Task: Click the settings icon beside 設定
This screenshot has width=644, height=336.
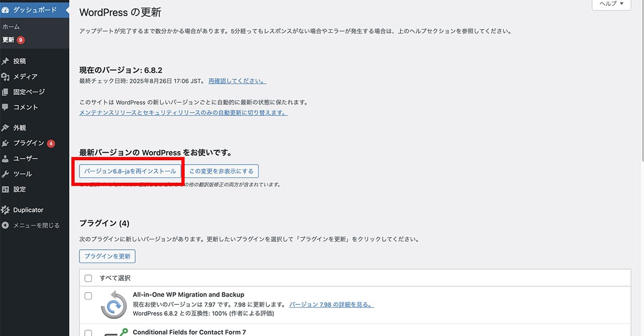Action: click(x=5, y=189)
